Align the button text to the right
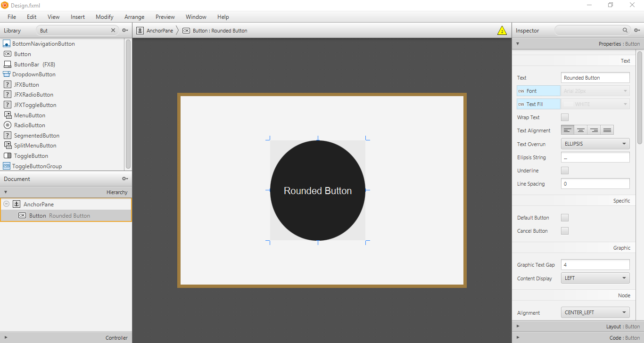 (x=594, y=130)
